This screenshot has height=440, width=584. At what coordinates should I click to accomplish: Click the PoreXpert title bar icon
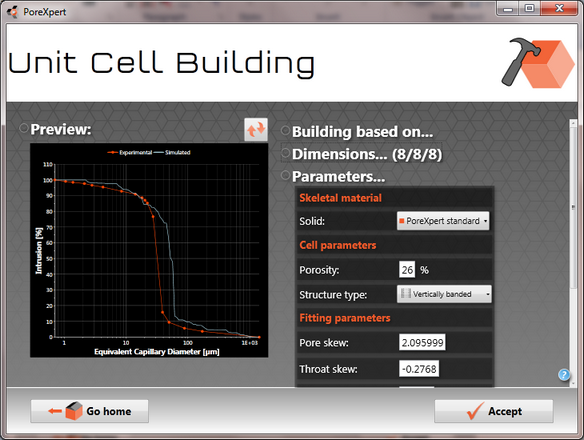tap(12, 12)
